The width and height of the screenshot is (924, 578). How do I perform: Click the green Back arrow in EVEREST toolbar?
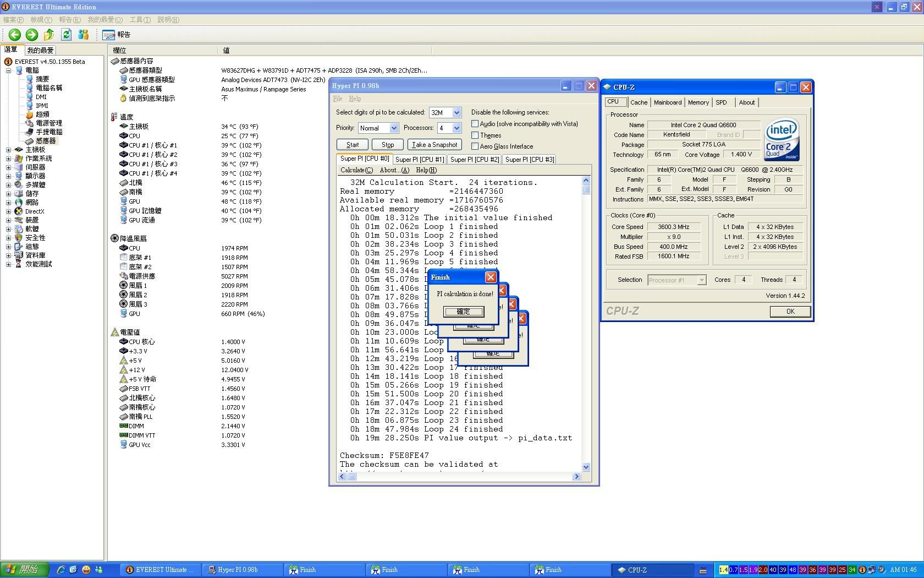[15, 35]
